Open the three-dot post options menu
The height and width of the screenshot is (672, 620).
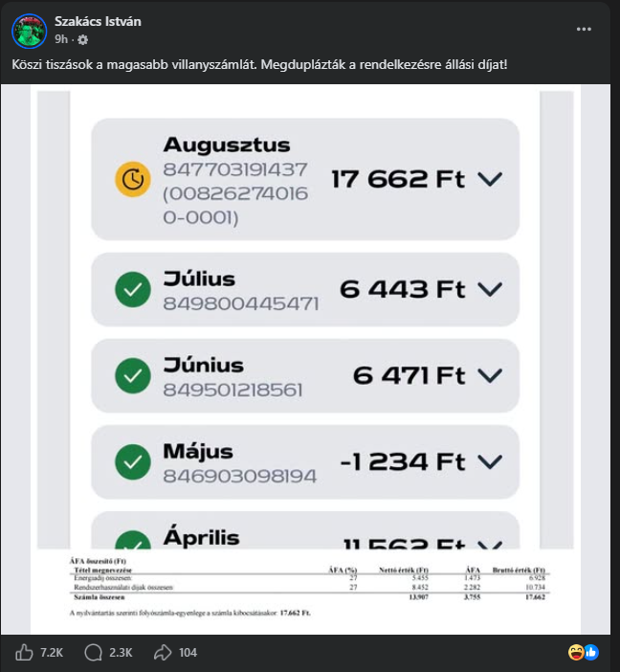[x=584, y=29]
